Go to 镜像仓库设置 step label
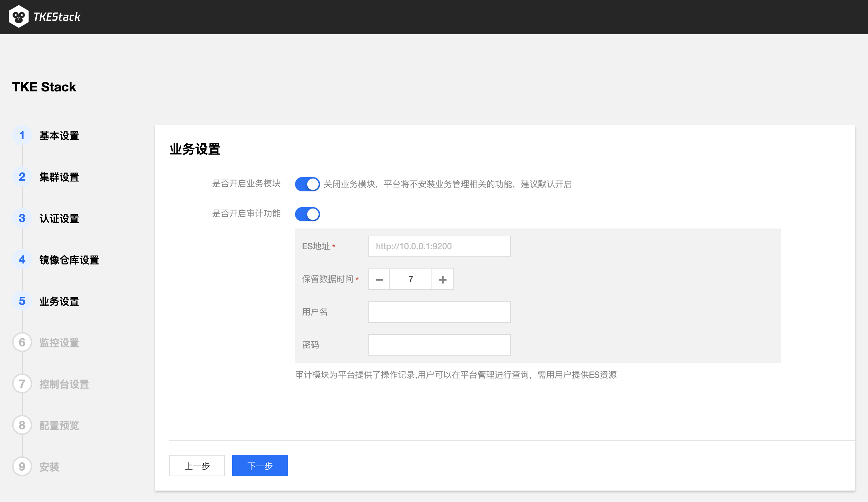The height and width of the screenshot is (502, 868). tap(69, 260)
